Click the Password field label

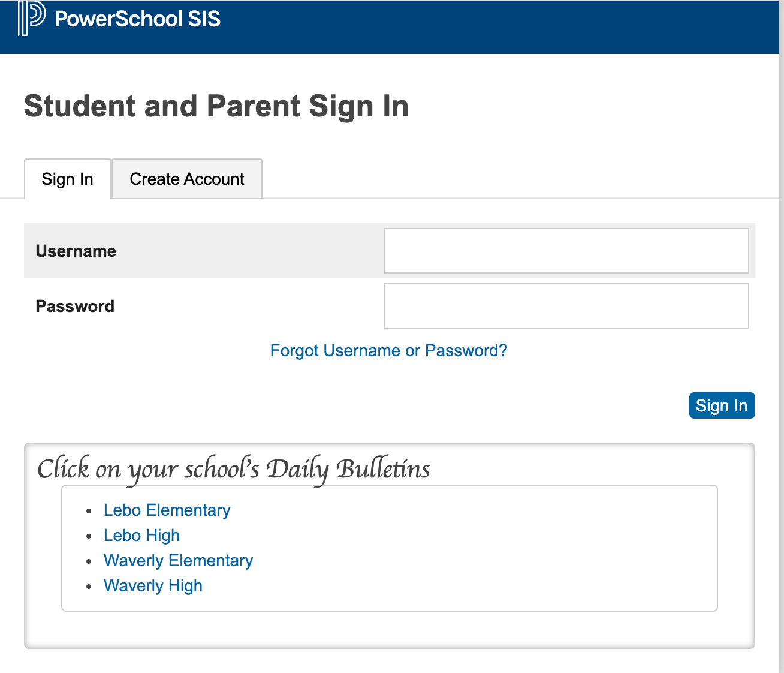click(75, 306)
